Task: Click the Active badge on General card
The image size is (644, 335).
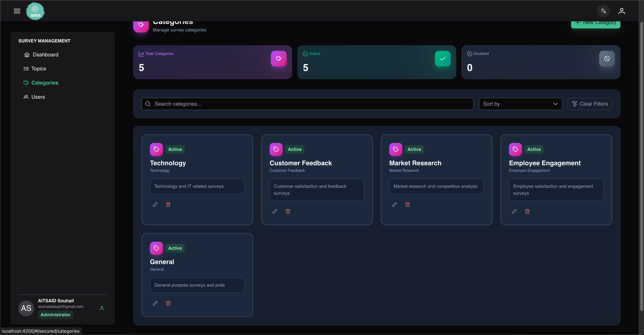Action: pos(175,248)
